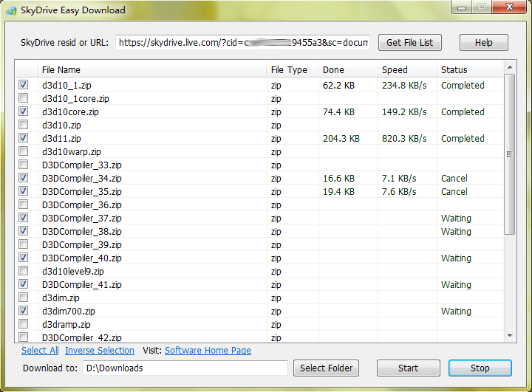Viewport: 532px width, 392px height.
Task: Click the Download to path field
Action: [x=185, y=368]
